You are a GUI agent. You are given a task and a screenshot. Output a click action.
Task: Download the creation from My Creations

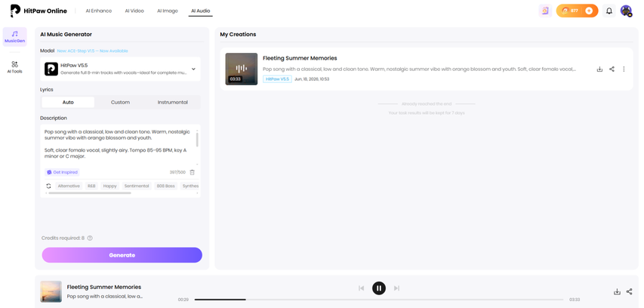(x=599, y=69)
